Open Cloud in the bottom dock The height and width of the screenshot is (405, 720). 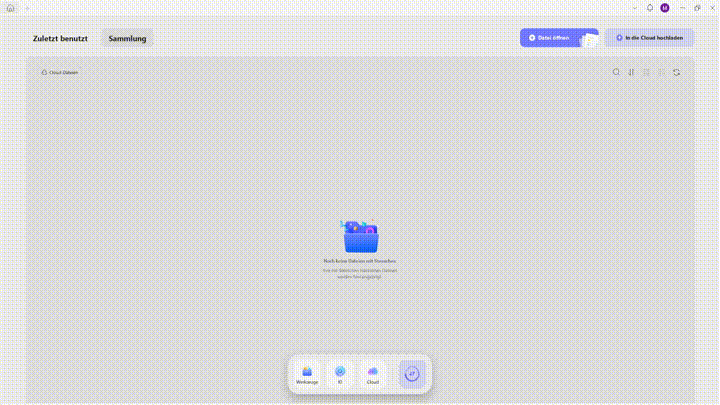tap(373, 375)
